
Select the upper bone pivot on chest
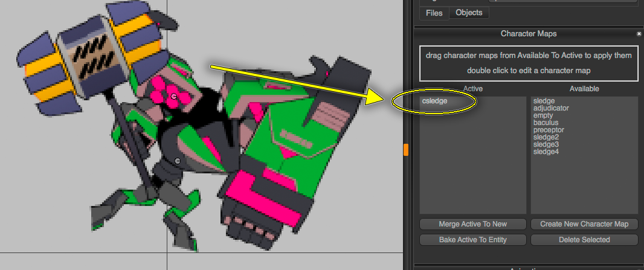click(174, 97)
